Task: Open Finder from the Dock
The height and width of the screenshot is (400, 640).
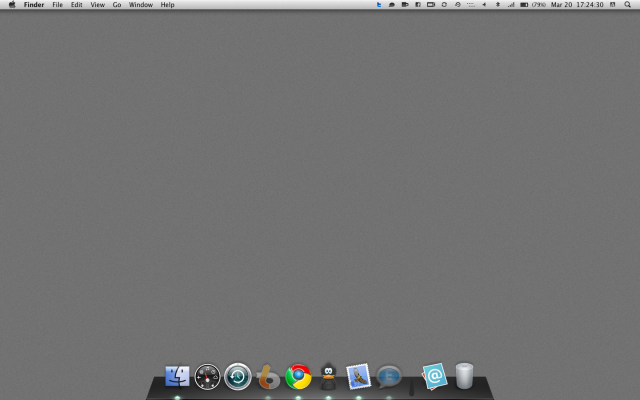Action: (177, 376)
